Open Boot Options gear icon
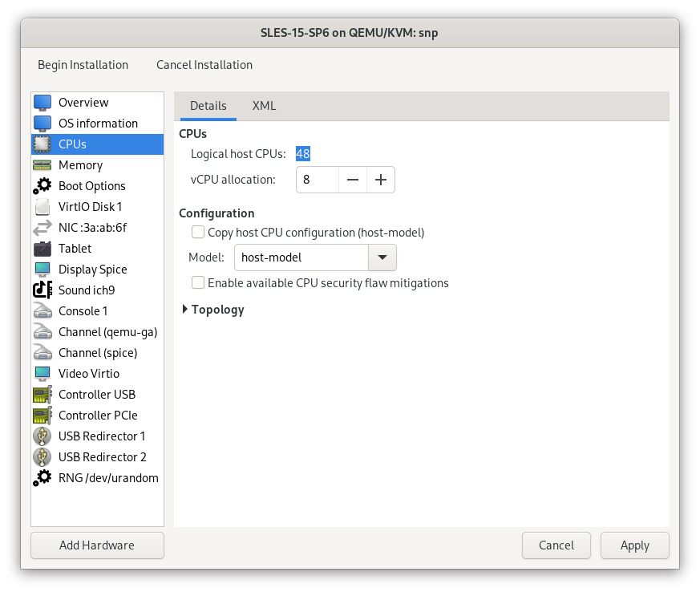 [x=42, y=186]
